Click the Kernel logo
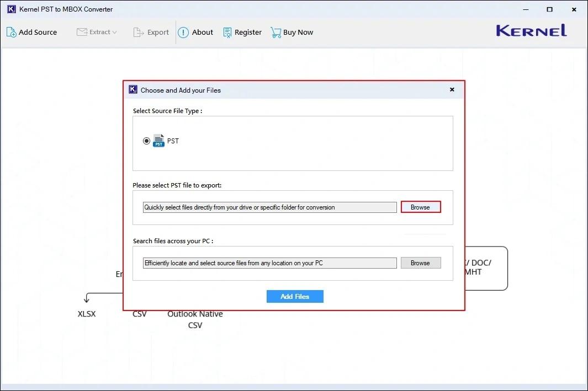Screen dimensions: 588x391 click(530, 31)
